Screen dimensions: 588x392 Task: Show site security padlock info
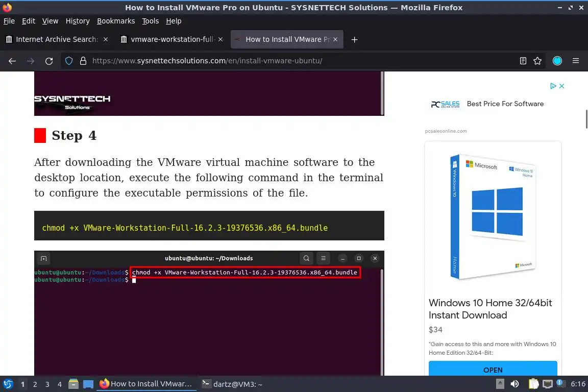[x=83, y=61]
